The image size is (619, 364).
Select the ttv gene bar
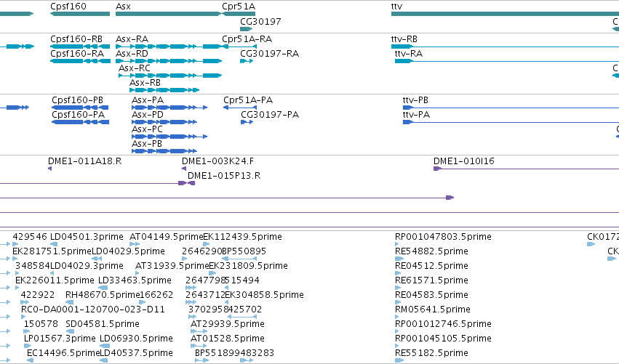(x=505, y=14)
